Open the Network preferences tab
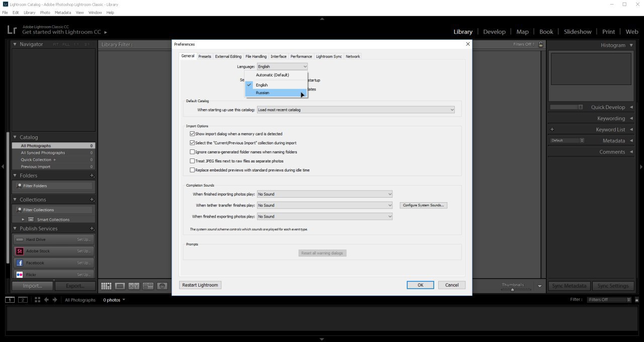The width and height of the screenshot is (644, 342). (353, 56)
